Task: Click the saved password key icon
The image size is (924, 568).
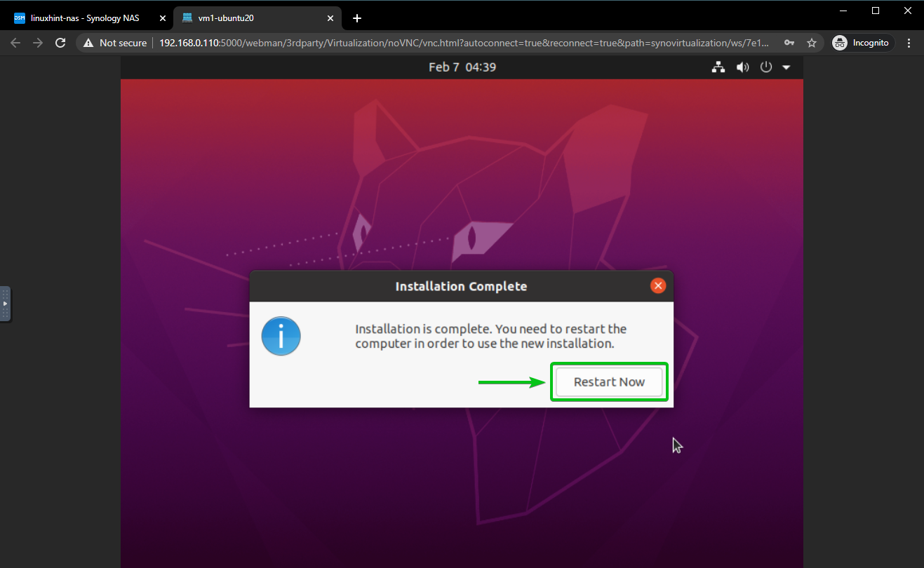Action: coord(790,43)
